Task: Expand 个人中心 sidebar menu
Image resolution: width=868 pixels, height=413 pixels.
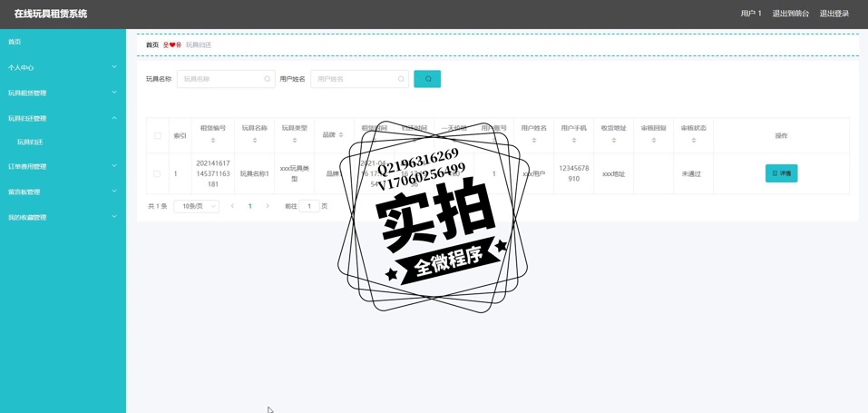Action: click(63, 67)
